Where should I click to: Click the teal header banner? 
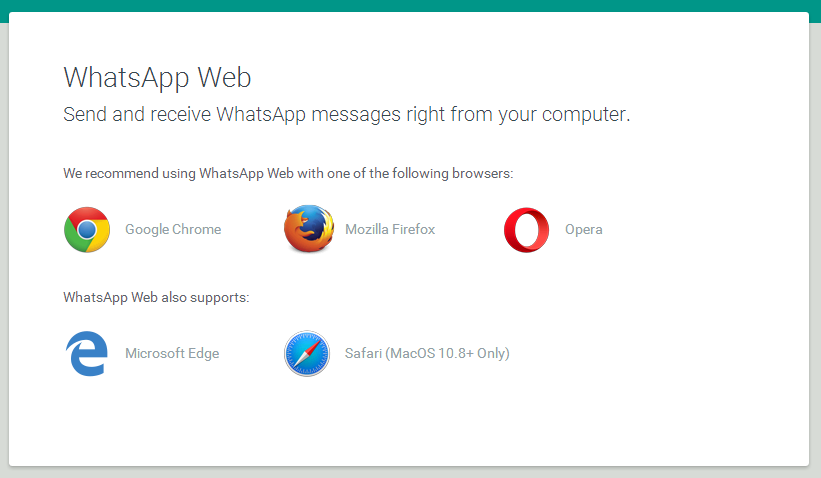[410, 6]
